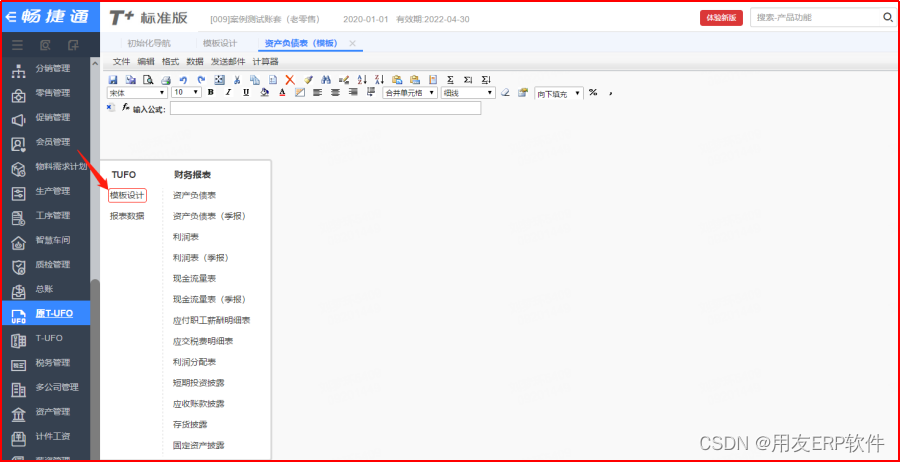
Task: Open the 编辑 menu
Action: coord(146,61)
